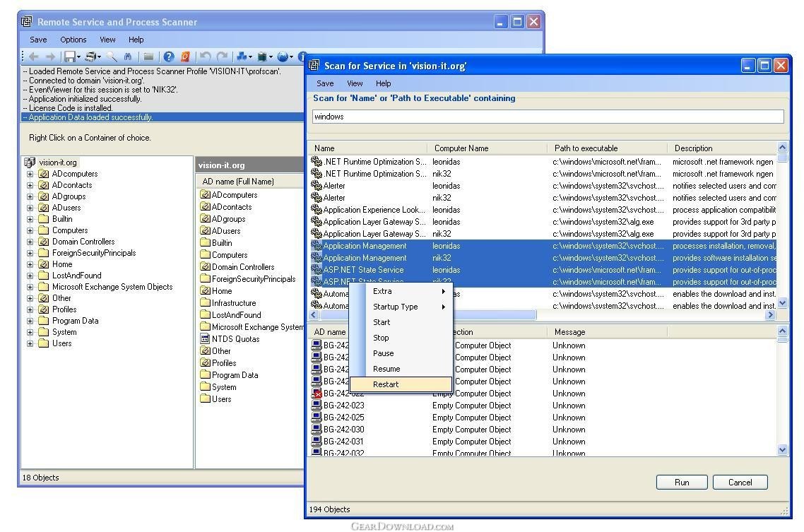Open the dropdown arrow beside the printer icon
The height and width of the screenshot is (532, 804).
[100, 57]
